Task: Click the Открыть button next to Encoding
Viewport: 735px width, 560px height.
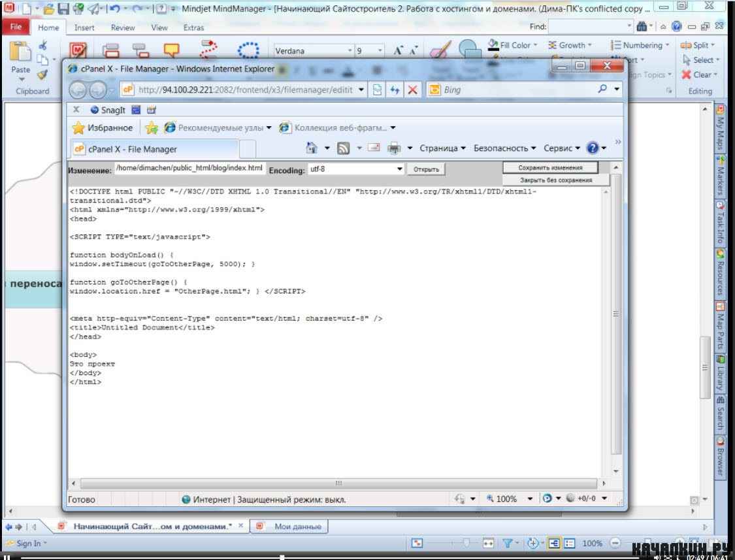Action: pyautogui.click(x=426, y=169)
